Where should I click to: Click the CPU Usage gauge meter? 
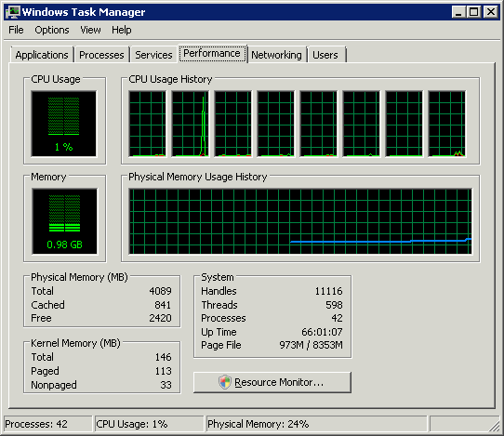pos(63,124)
